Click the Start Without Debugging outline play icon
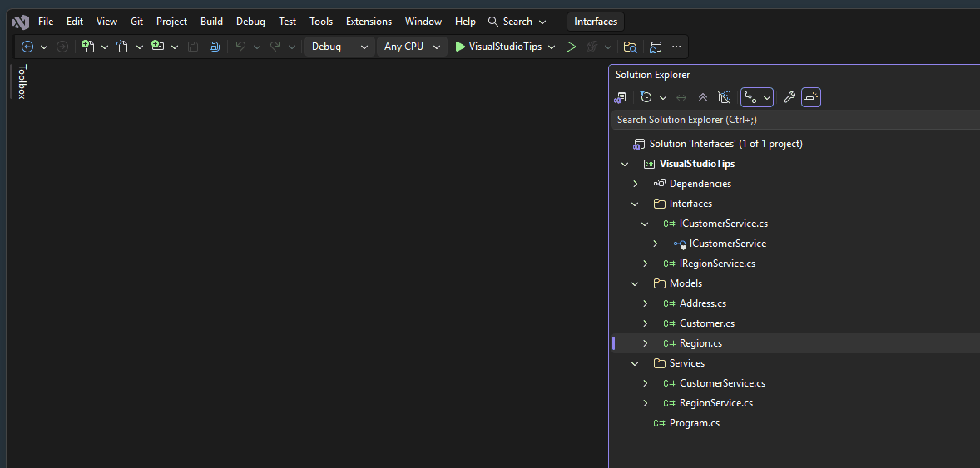Viewport: 980px width, 468px height. pyautogui.click(x=571, y=47)
